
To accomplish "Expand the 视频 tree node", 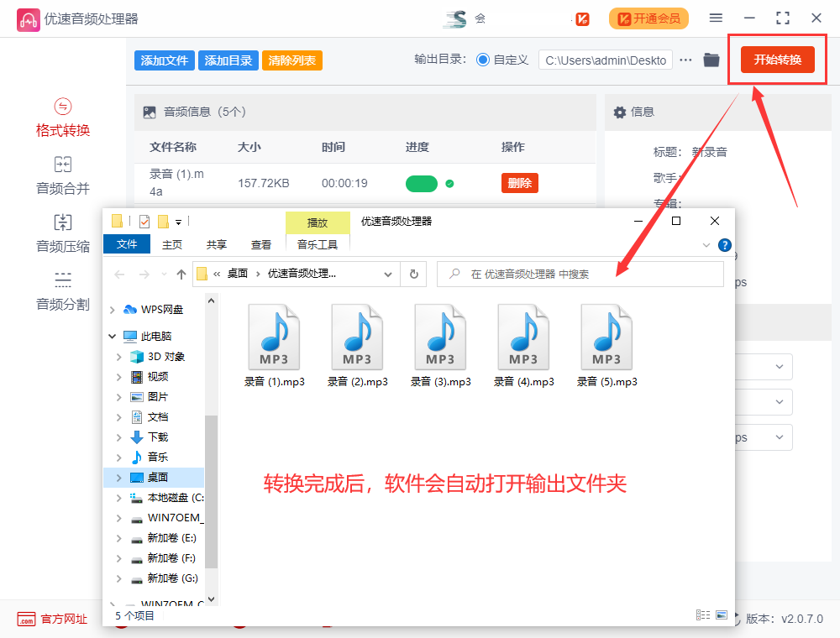I will 119,377.
